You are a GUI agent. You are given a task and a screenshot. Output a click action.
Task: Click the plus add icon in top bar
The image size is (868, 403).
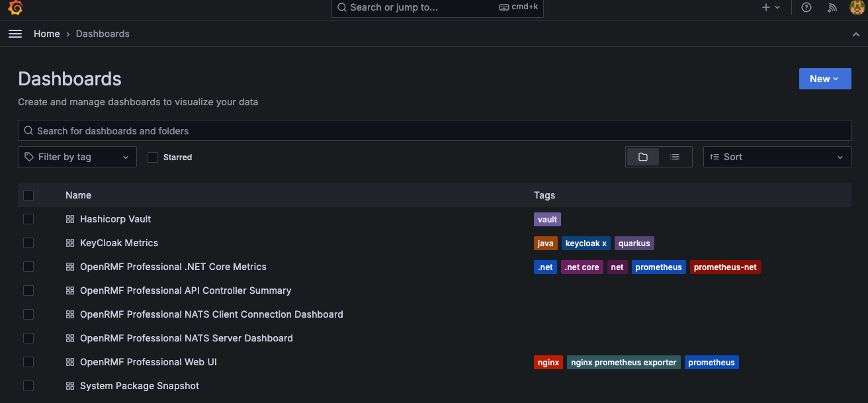766,7
